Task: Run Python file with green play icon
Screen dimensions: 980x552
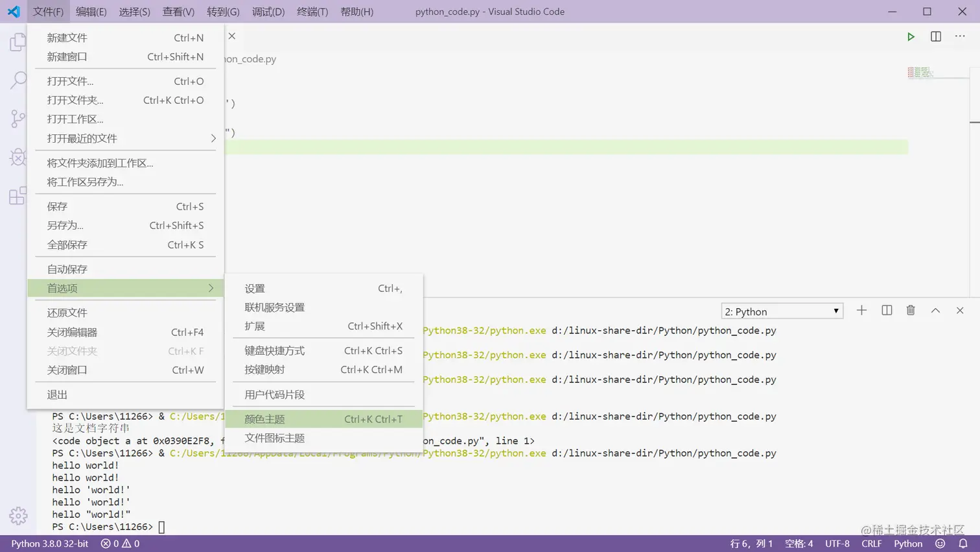Action: [911, 37]
